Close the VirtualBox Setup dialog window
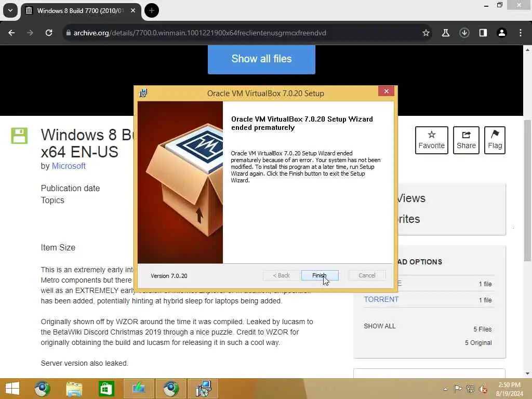532x399 pixels. pyautogui.click(x=386, y=91)
